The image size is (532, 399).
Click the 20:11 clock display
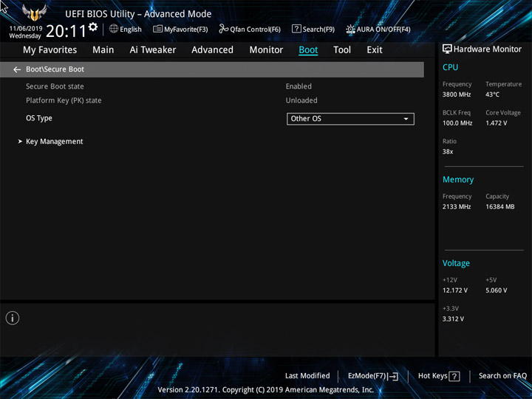click(66, 31)
